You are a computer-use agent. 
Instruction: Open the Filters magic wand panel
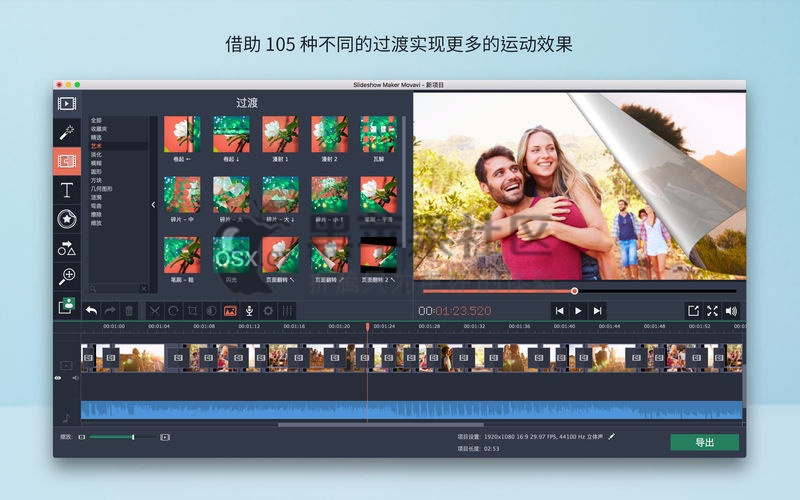67,132
